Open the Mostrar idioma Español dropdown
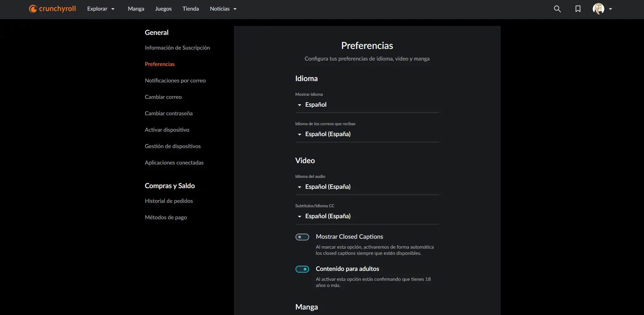Viewport: 644px width, 315px height. (367, 105)
